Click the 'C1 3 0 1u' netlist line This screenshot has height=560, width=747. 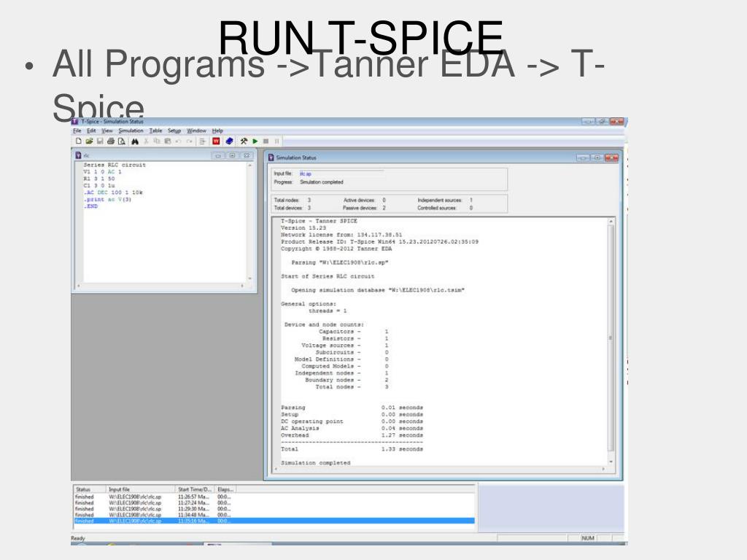[99, 186]
